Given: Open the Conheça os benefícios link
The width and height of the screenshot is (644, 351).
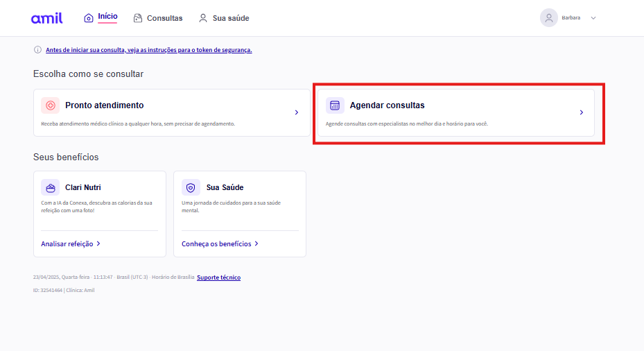Looking at the screenshot, I should pos(216,243).
